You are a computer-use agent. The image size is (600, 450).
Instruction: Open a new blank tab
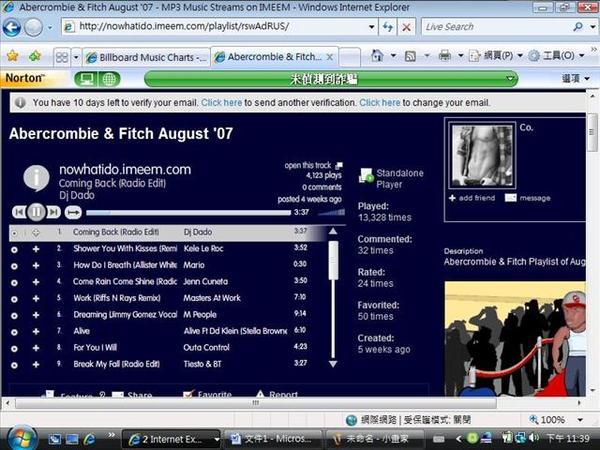(x=349, y=57)
